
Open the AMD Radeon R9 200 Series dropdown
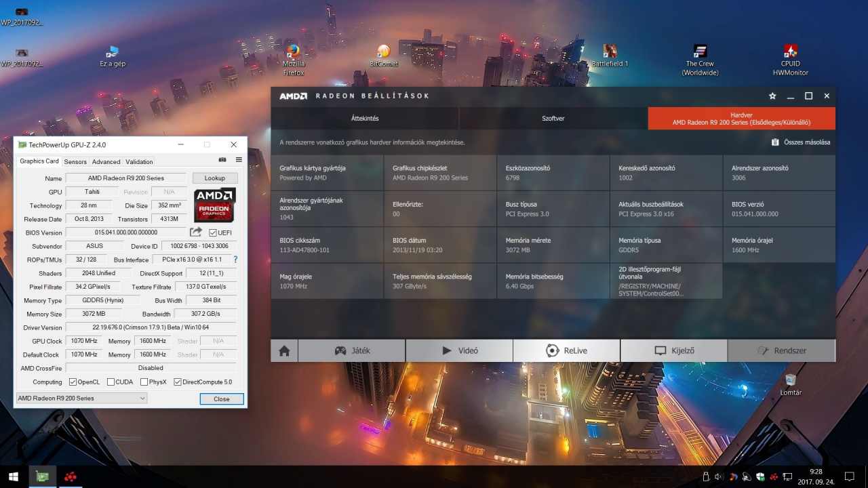point(81,399)
